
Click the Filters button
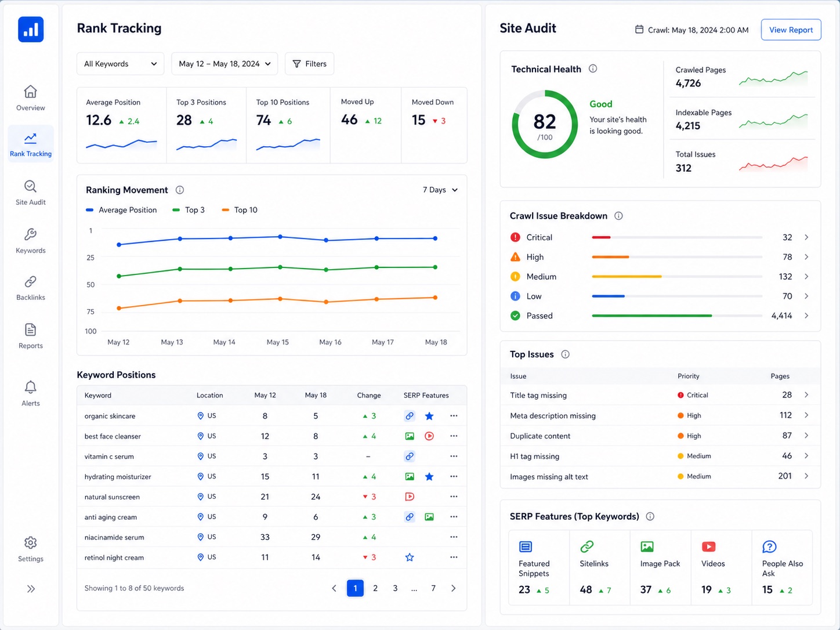310,64
